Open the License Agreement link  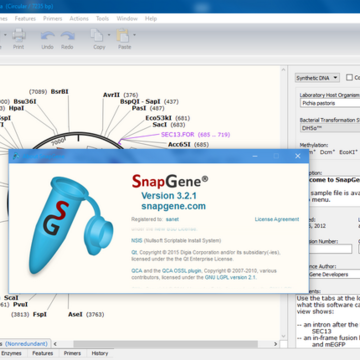pyautogui.click(x=277, y=219)
